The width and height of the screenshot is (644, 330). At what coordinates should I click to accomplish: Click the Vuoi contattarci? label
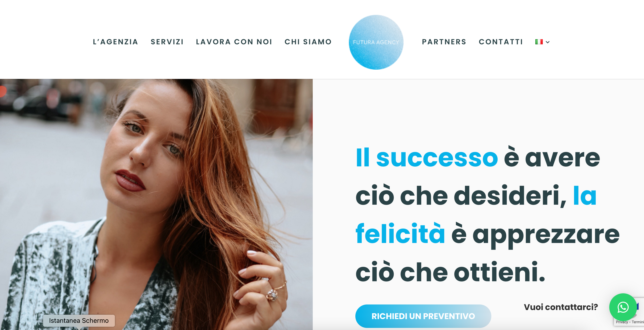pyautogui.click(x=561, y=307)
